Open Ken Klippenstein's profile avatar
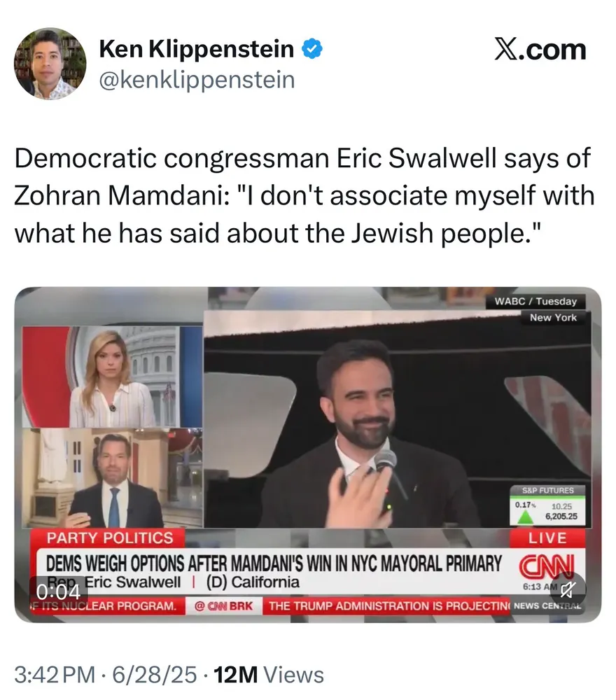The width and height of the screenshot is (616, 700). pyautogui.click(x=50, y=64)
